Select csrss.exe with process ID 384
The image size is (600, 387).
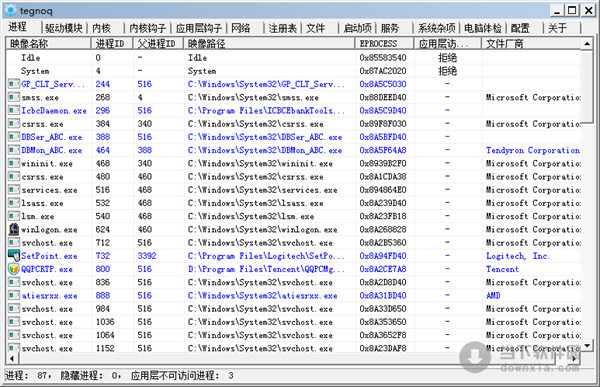click(293, 124)
